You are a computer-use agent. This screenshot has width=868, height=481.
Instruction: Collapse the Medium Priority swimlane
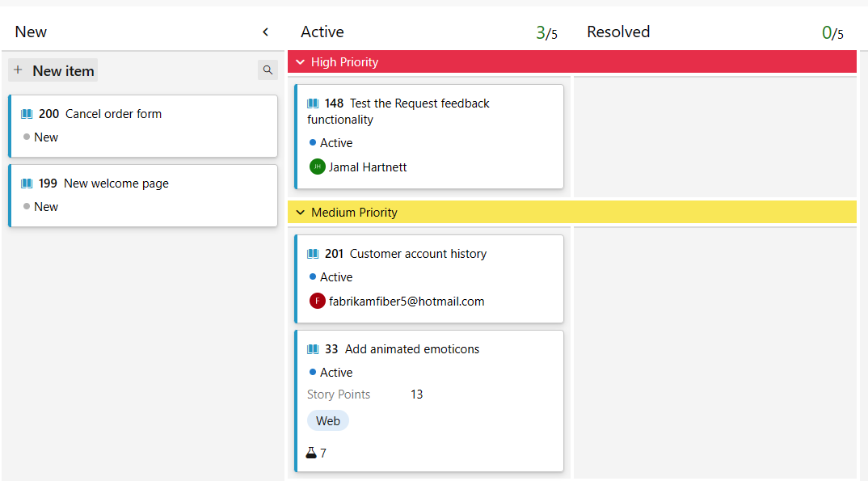pos(300,213)
